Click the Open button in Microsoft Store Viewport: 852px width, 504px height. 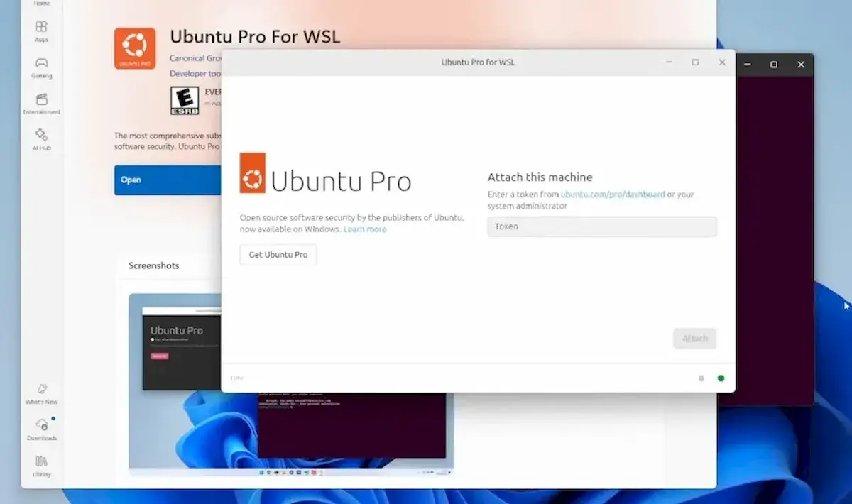click(168, 180)
